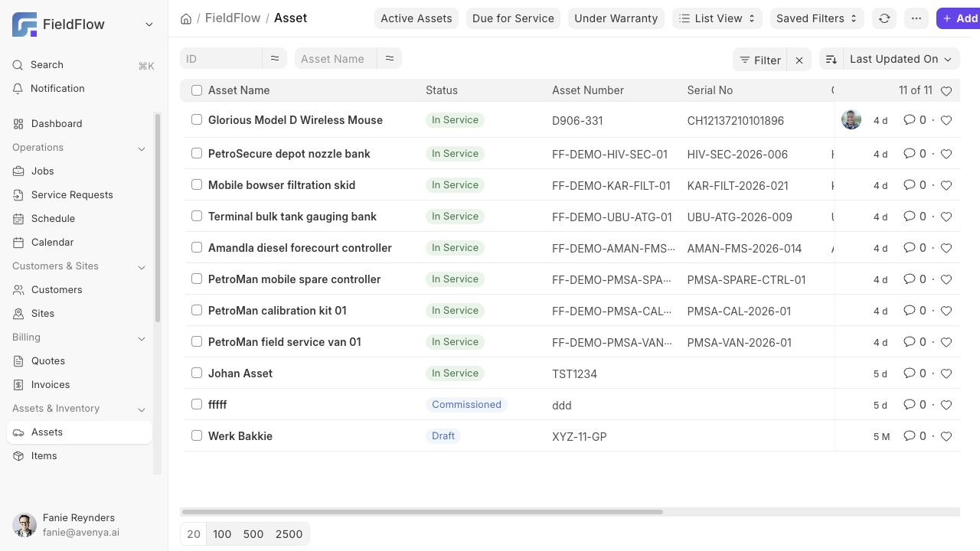Image resolution: width=980 pixels, height=551 pixels.
Task: Open comments on Werk Bakkie row
Action: coord(915,436)
